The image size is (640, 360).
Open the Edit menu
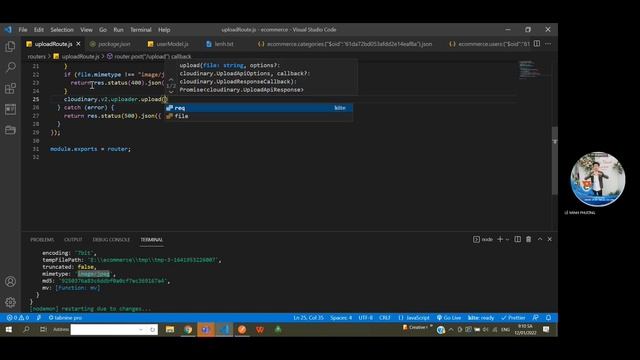pos(39,30)
